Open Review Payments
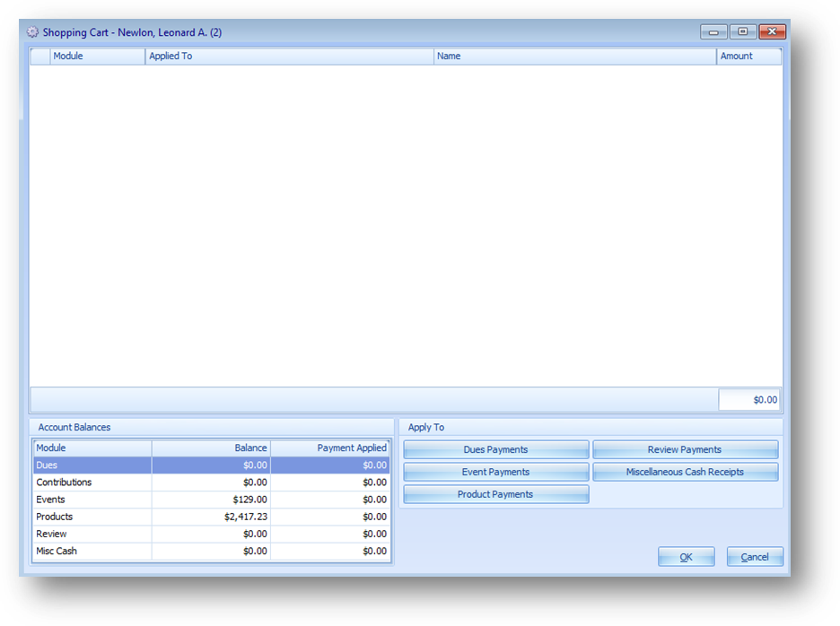The image size is (840, 626). coord(685,449)
